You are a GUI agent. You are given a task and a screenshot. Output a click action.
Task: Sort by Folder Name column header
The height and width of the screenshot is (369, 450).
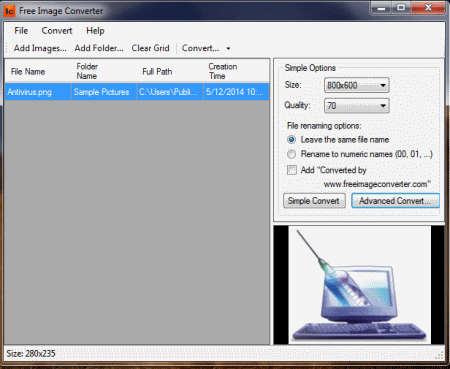tap(104, 71)
